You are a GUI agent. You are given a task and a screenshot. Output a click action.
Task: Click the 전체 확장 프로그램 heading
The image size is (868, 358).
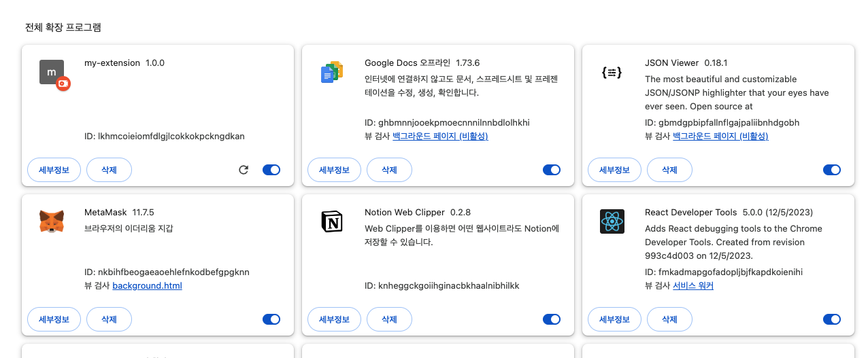[x=63, y=28]
